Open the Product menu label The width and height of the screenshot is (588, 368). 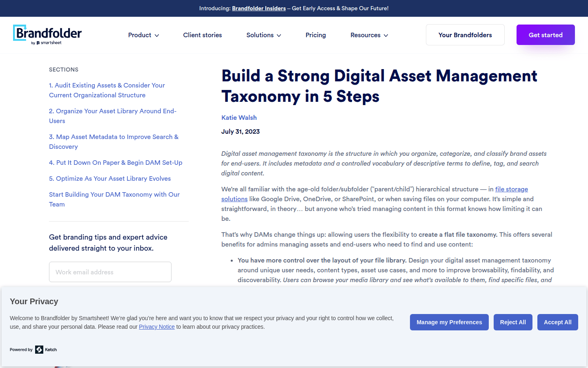[x=140, y=35]
